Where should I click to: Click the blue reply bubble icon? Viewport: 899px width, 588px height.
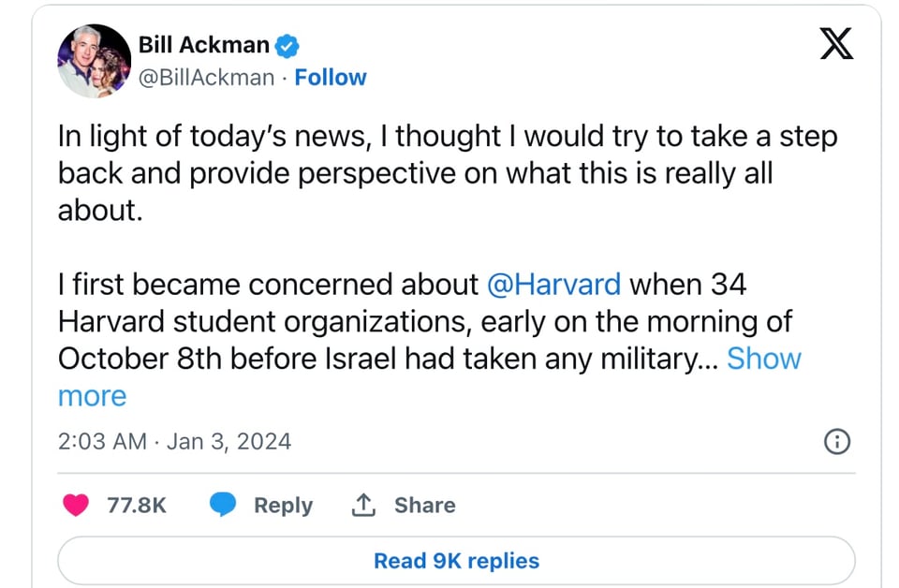(222, 506)
